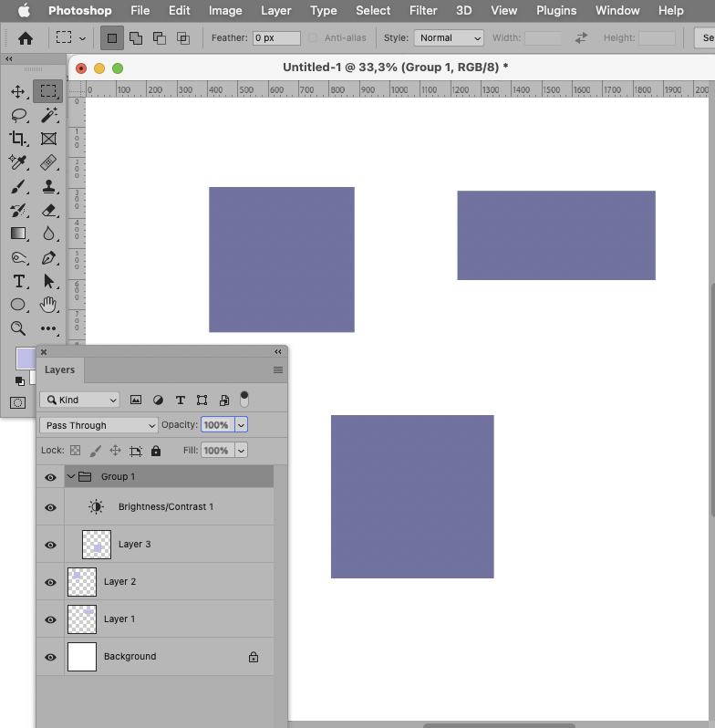Filter layers by adjustment layers icon
This screenshot has height=728, width=715.
tap(158, 400)
